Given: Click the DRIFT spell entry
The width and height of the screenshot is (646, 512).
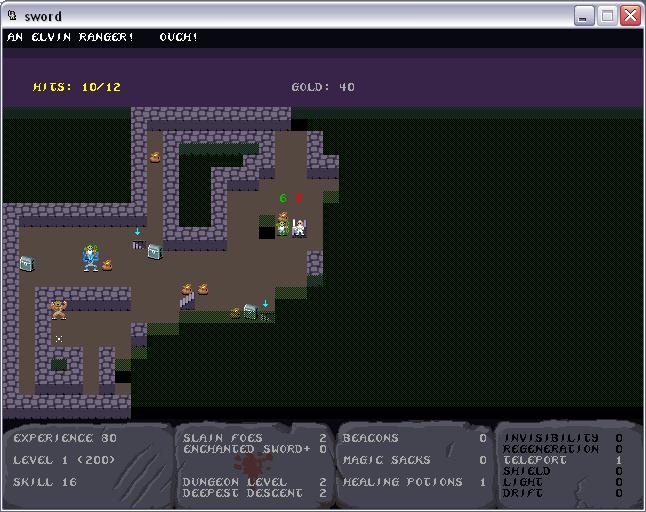Looking at the screenshot, I should click(563, 493).
